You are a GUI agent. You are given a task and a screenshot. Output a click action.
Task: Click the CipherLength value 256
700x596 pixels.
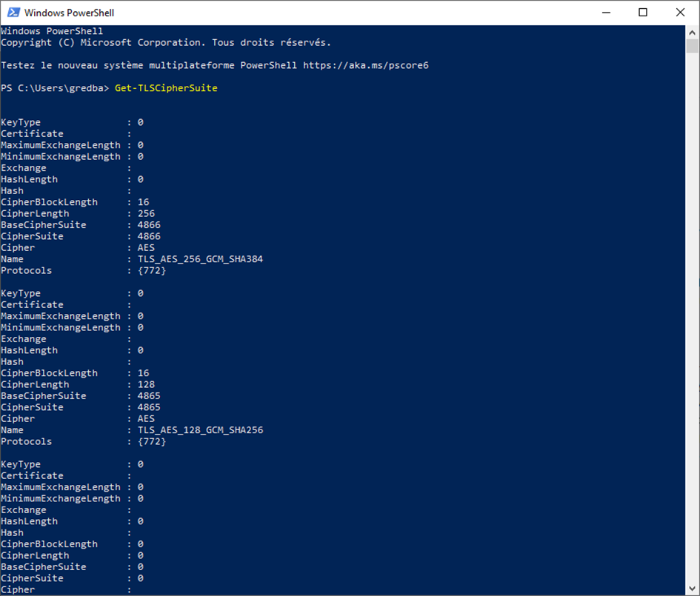pyautogui.click(x=146, y=213)
